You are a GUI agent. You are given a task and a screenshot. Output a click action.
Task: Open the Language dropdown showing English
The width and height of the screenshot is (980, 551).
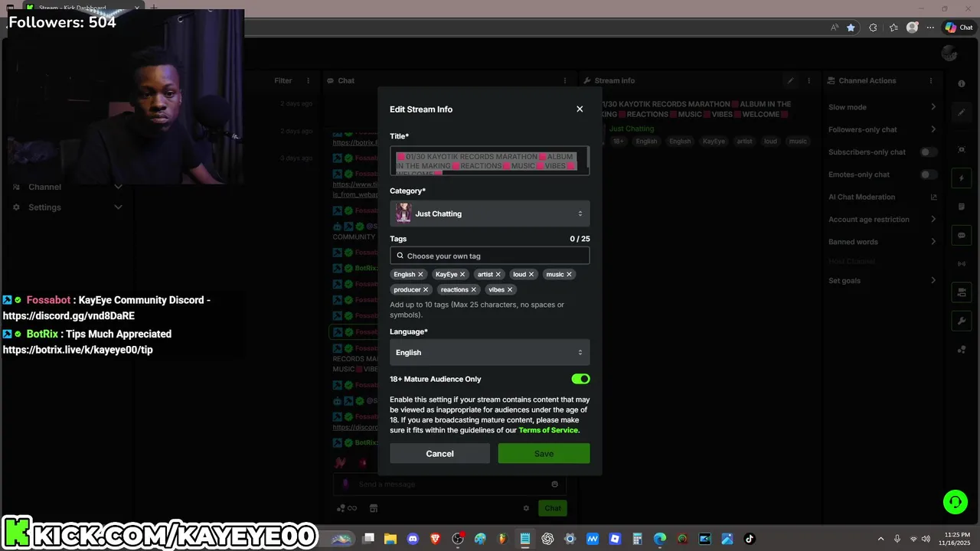pyautogui.click(x=490, y=353)
